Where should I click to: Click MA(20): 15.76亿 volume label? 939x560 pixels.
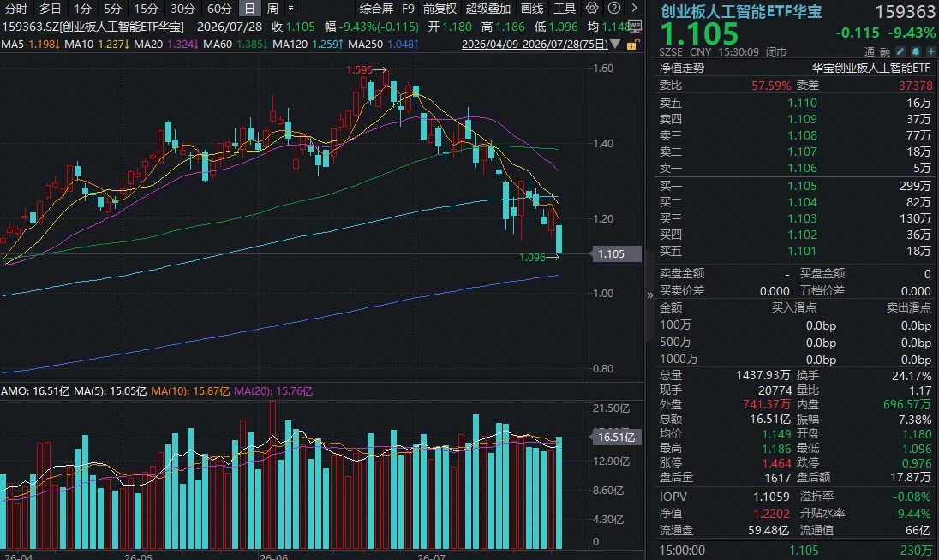[273, 390]
